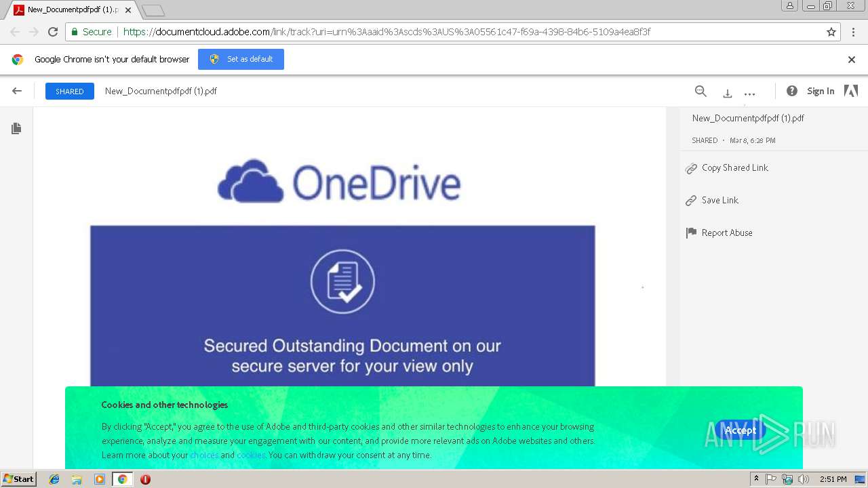
Task: Click the OneDrive cloud logo in the document
Action: tap(251, 182)
